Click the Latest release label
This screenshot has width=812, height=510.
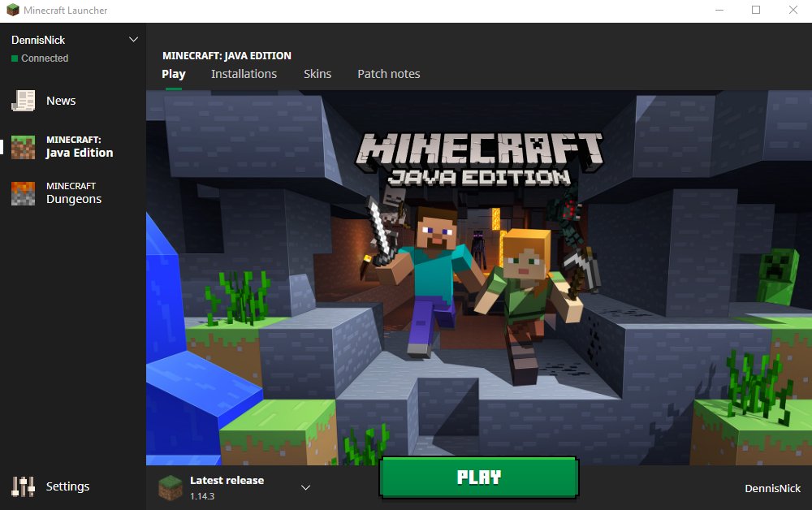pyautogui.click(x=227, y=481)
